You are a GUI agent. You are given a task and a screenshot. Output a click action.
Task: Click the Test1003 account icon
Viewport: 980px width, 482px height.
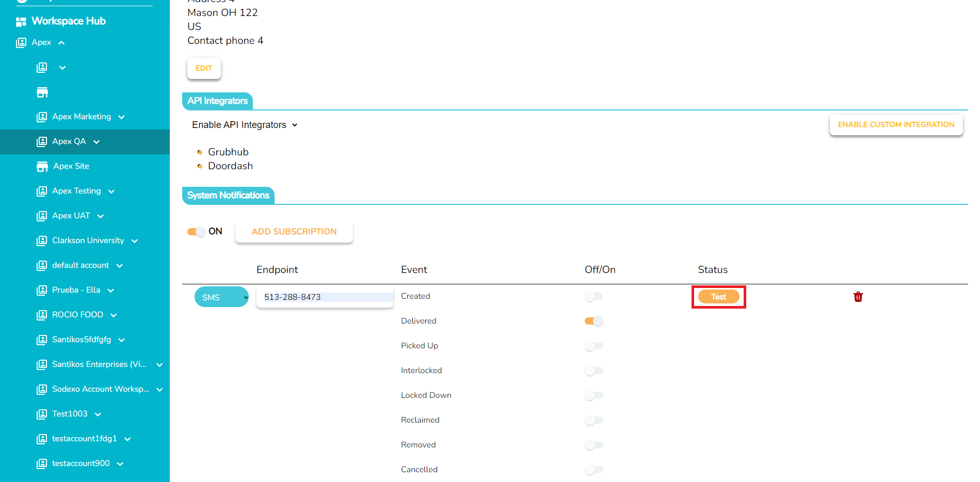[42, 414]
